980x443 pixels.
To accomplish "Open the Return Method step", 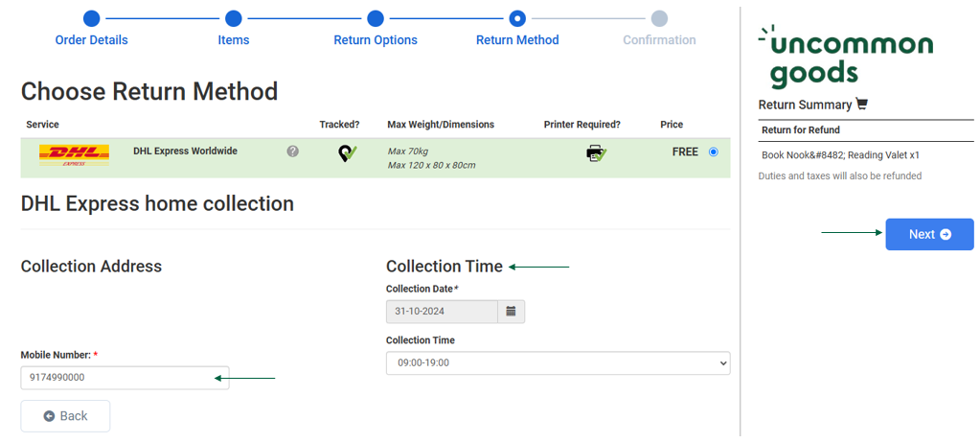I will 517,40.
